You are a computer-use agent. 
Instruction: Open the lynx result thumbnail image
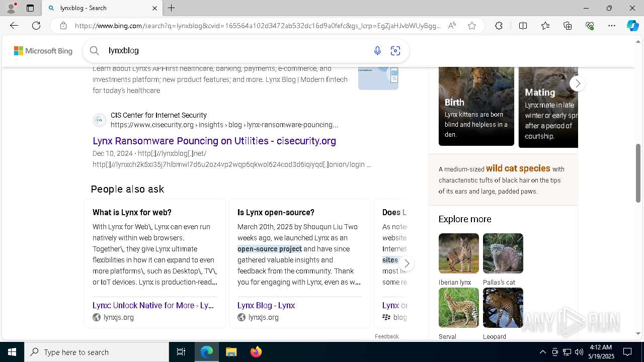pos(378,78)
